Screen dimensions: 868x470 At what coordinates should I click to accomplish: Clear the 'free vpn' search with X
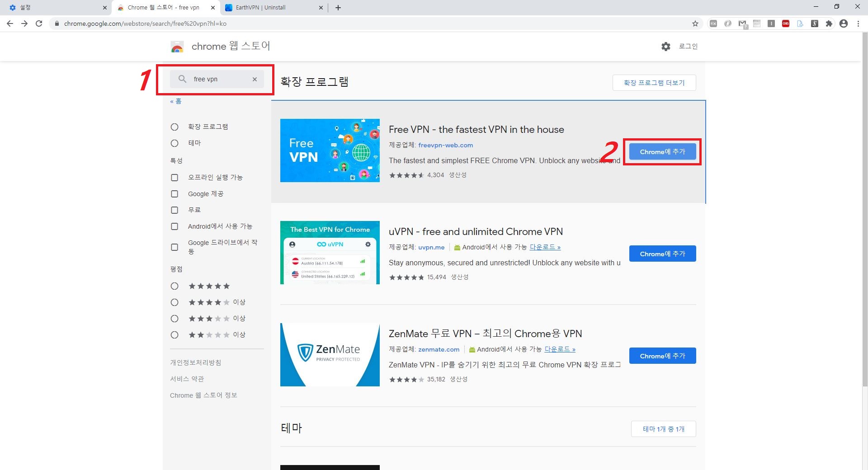255,79
